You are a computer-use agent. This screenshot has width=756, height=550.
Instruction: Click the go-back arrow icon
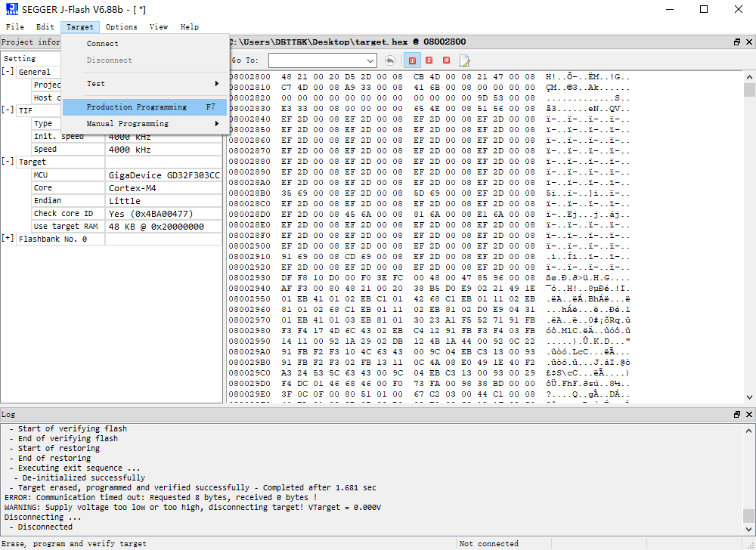click(390, 60)
